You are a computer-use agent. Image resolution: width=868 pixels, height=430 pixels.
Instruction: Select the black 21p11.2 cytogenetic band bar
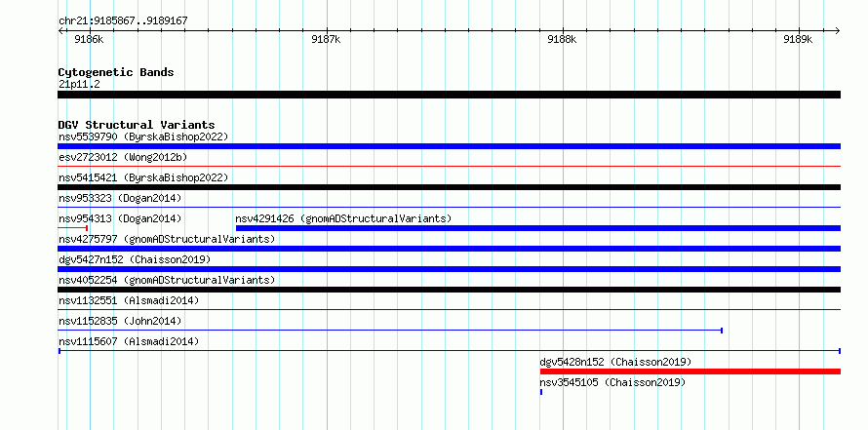449,95
